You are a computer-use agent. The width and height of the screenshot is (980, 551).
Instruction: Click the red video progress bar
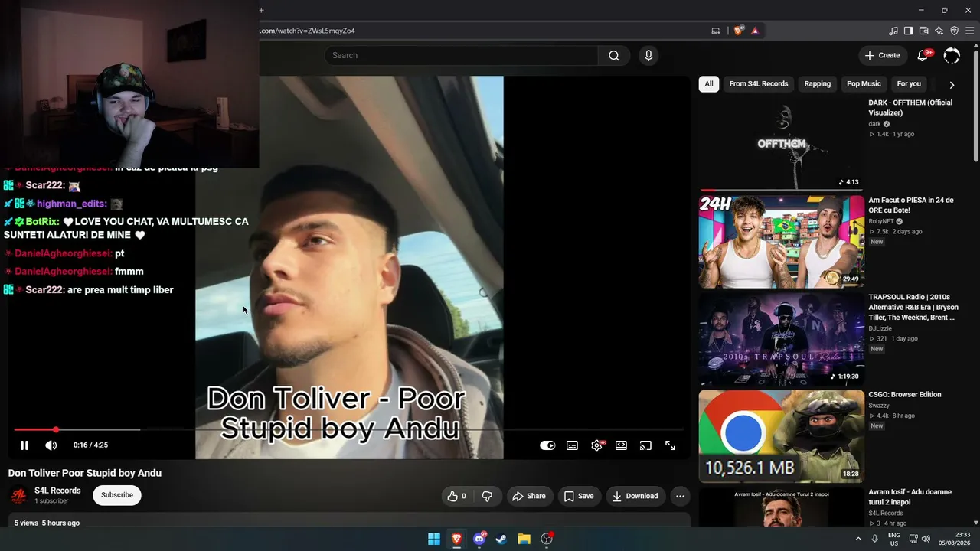tap(348, 429)
